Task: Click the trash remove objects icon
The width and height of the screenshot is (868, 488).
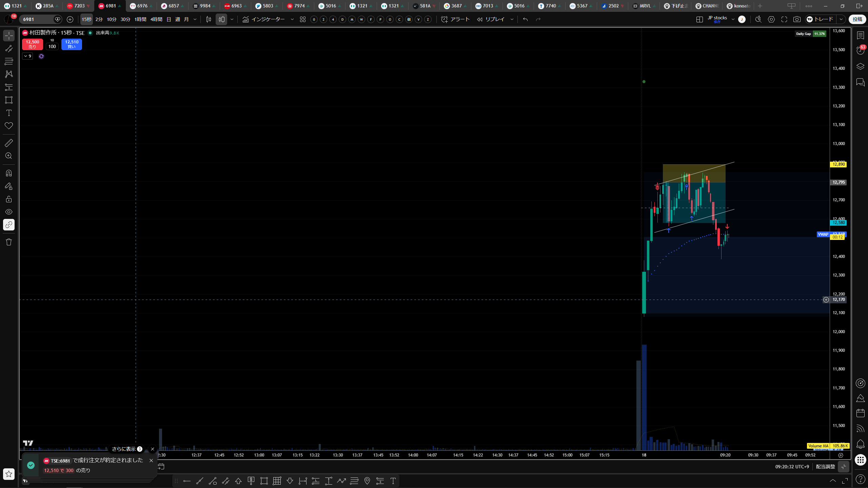Action: (9, 242)
